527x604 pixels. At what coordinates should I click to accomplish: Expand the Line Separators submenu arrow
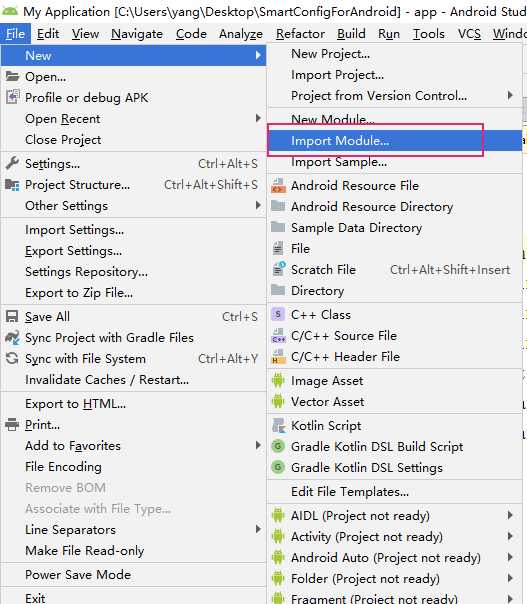point(258,529)
